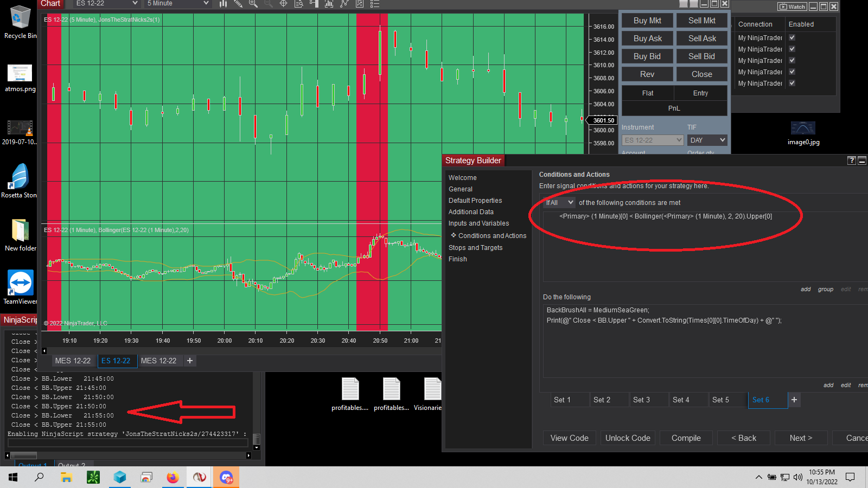This screenshot has height=488, width=868.
Task: Show hidden system tray icons
Action: click(x=758, y=477)
